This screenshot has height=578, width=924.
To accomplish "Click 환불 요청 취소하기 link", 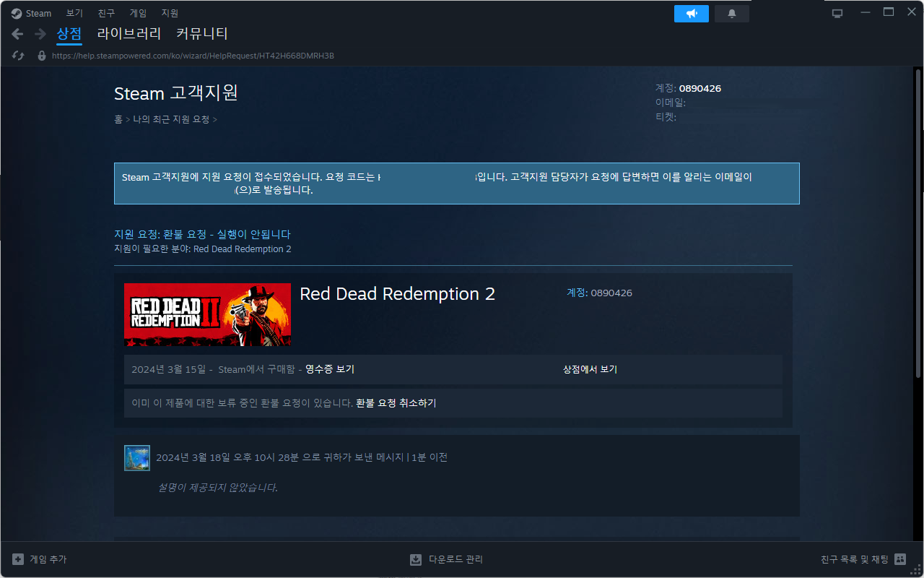I will 396,403.
